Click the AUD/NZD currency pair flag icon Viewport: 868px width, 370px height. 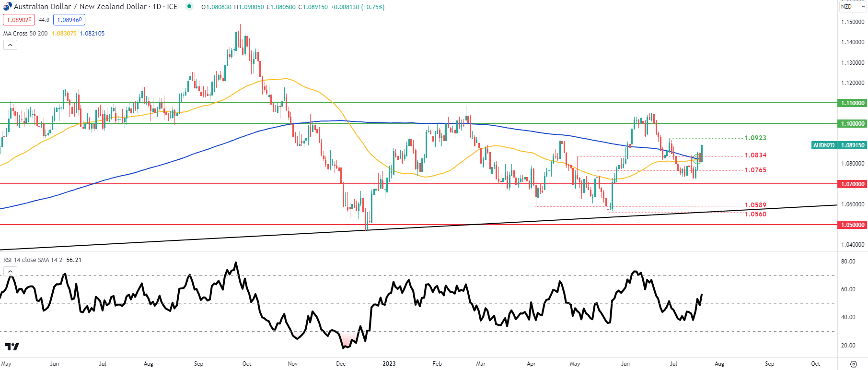7,6
